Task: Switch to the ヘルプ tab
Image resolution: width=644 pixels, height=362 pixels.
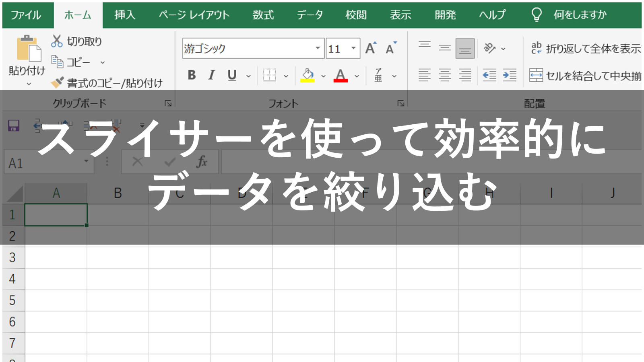Action: pyautogui.click(x=492, y=15)
